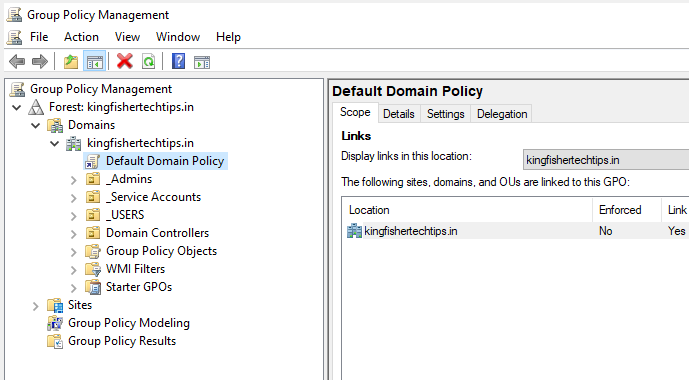This screenshot has height=380, width=689.
Task: Open the View menu
Action: pos(127,37)
